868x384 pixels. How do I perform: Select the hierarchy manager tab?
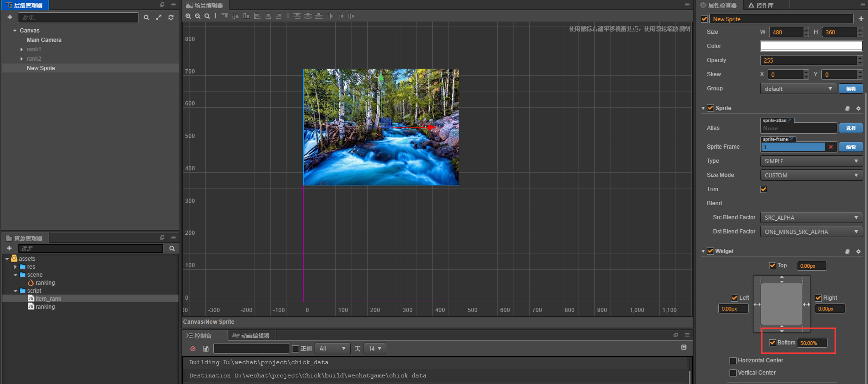pos(24,5)
